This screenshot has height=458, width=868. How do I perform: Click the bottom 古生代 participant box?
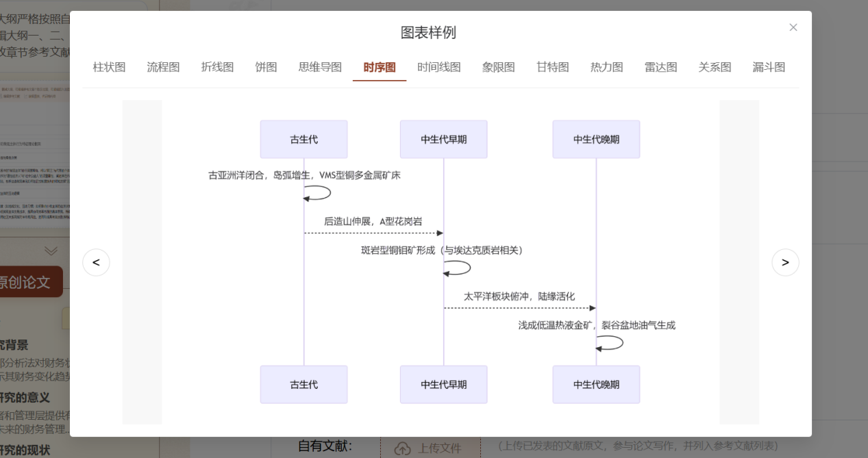coord(303,384)
